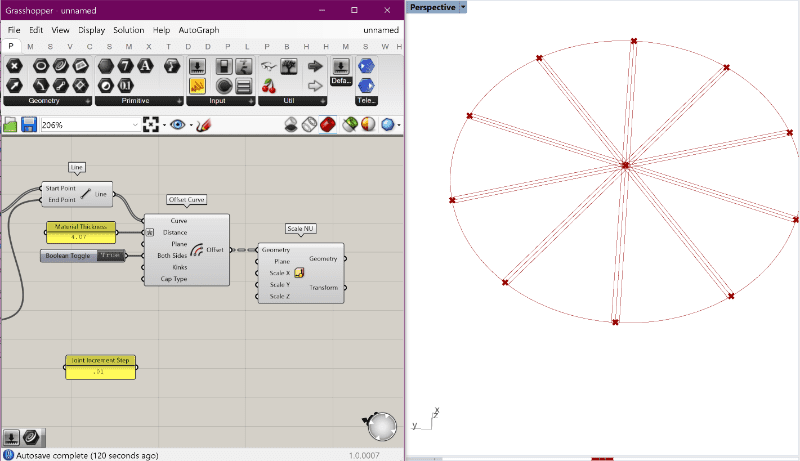The height and width of the screenshot is (461, 800).
Task: Select the Number '0.1' parameter icon
Action: coord(126,86)
